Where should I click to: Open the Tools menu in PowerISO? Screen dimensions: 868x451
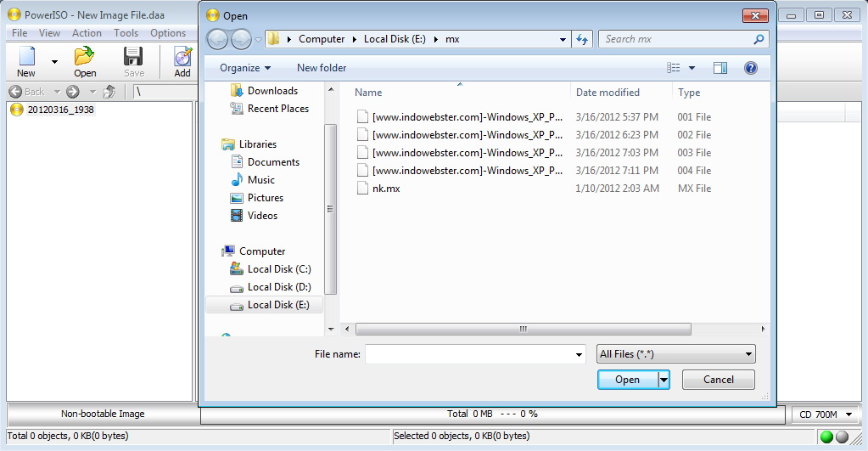pyautogui.click(x=126, y=32)
